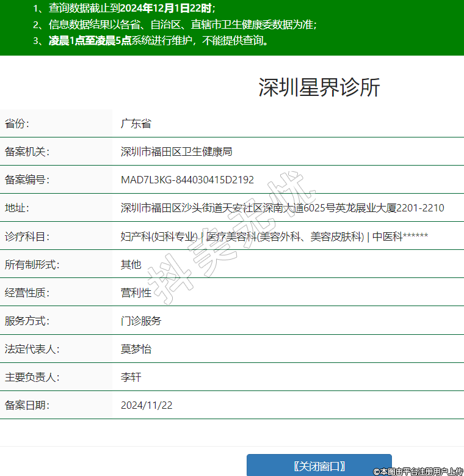This screenshot has height=476, width=464.
Task: Click the 地址 field label
Action: [x=17, y=208]
